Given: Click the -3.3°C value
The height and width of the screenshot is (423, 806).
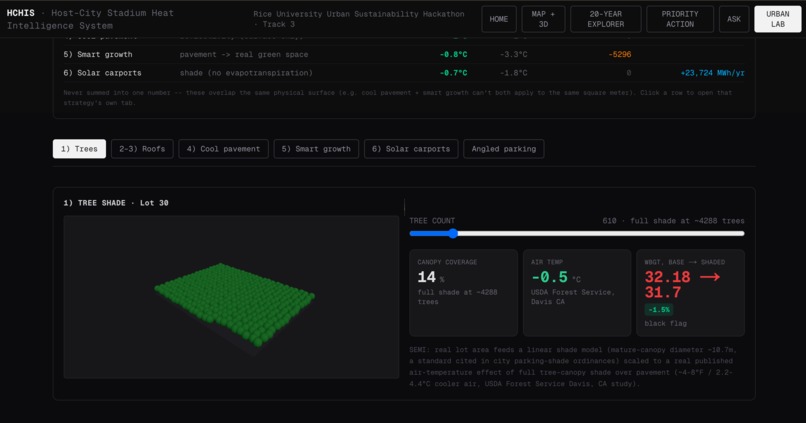Looking at the screenshot, I should tap(513, 54).
